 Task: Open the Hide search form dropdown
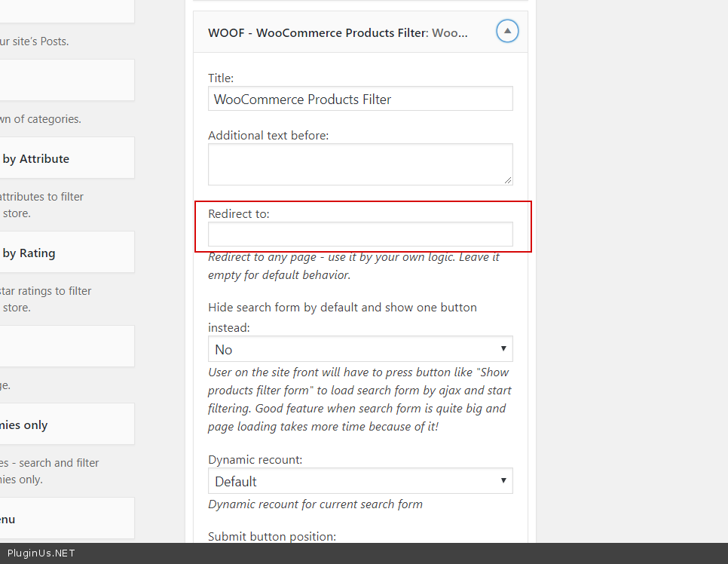[360, 349]
